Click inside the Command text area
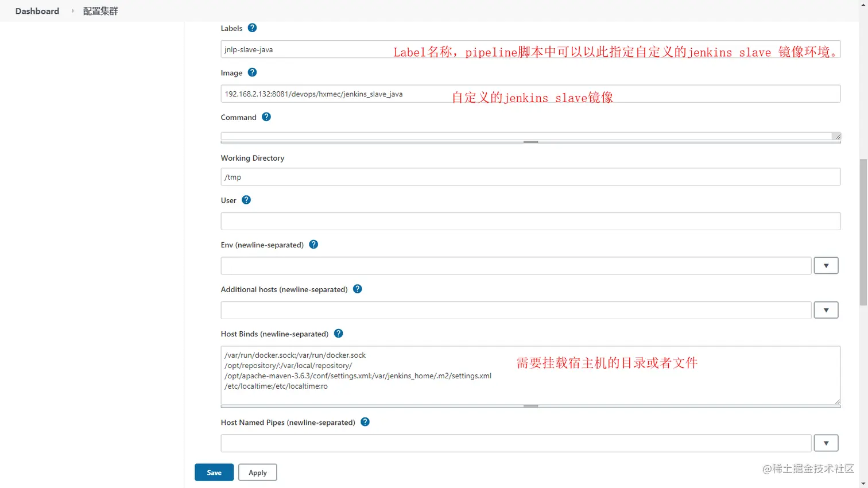This screenshot has width=868, height=488. click(527, 136)
